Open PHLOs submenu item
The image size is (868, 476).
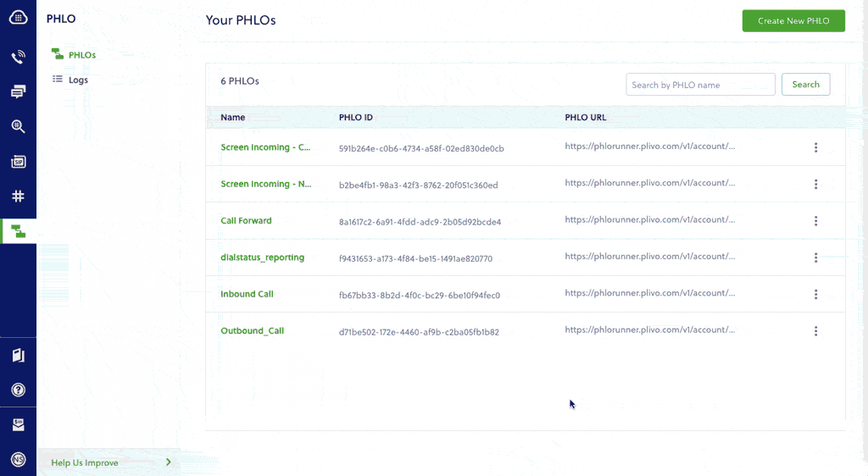click(82, 55)
